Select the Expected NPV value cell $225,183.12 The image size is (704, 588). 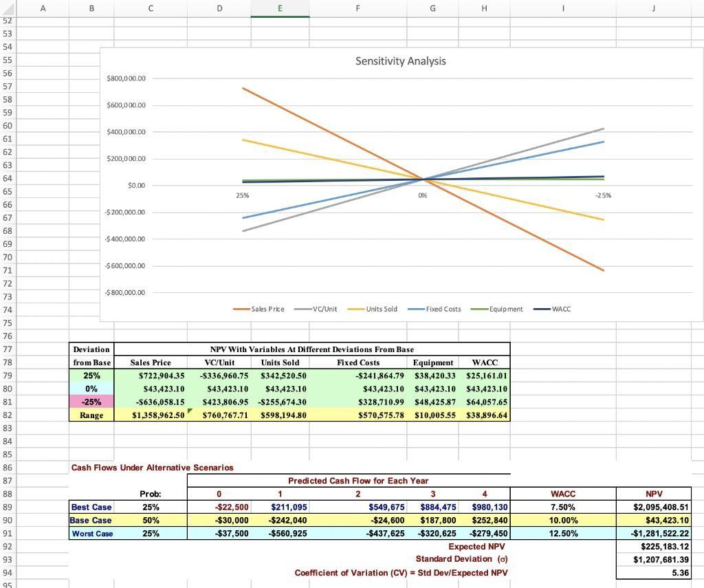click(x=653, y=546)
